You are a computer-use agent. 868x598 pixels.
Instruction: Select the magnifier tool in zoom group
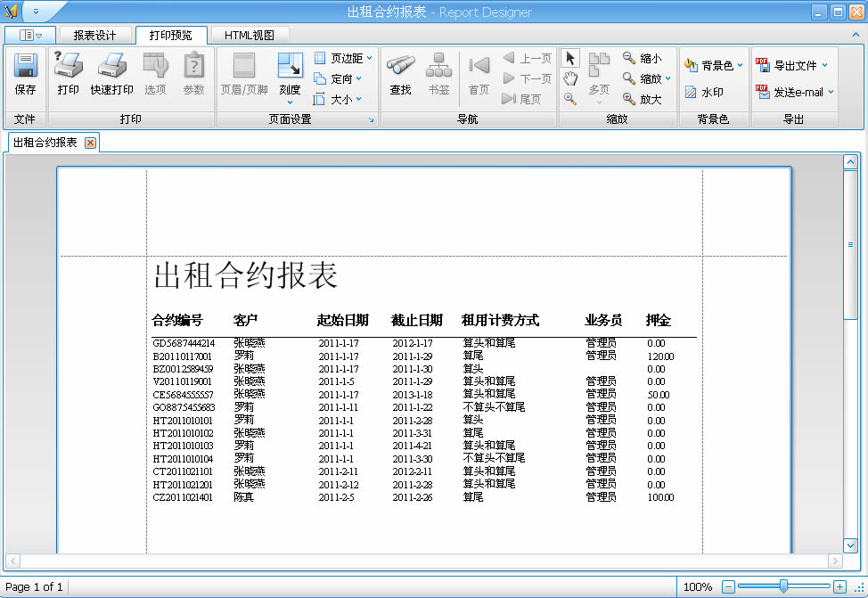coord(570,99)
